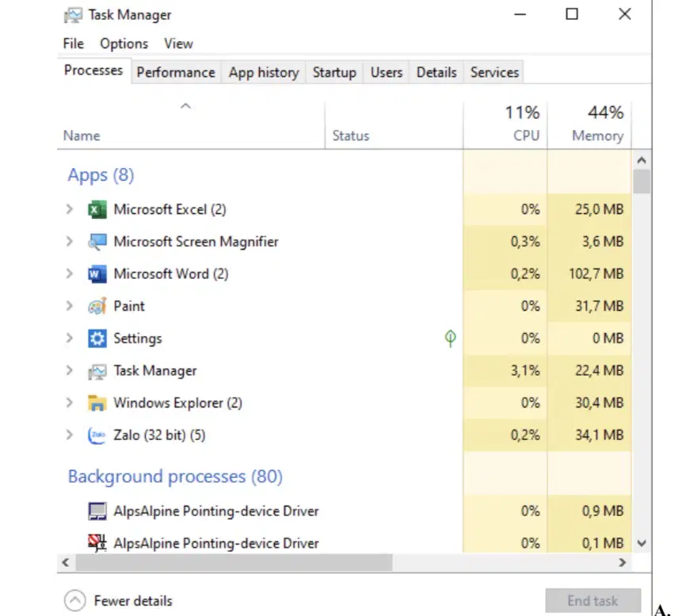Click the Microsoft Screen Magnifier icon
The height and width of the screenshot is (616, 679).
coord(97,242)
